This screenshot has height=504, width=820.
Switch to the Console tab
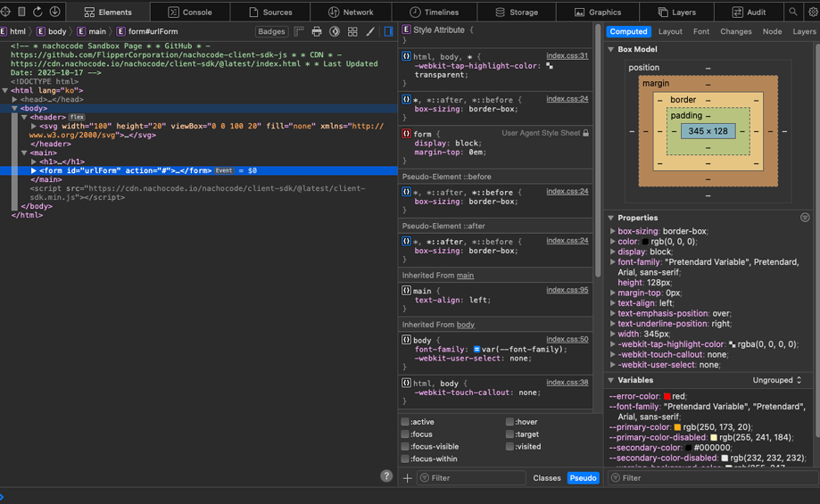coord(190,12)
